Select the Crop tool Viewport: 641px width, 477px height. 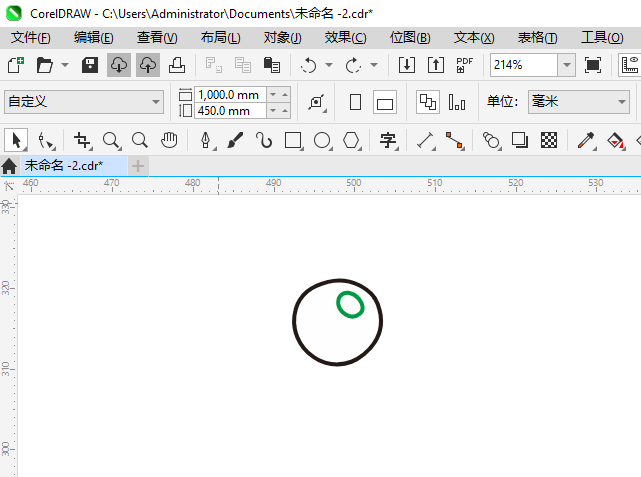tap(83, 141)
